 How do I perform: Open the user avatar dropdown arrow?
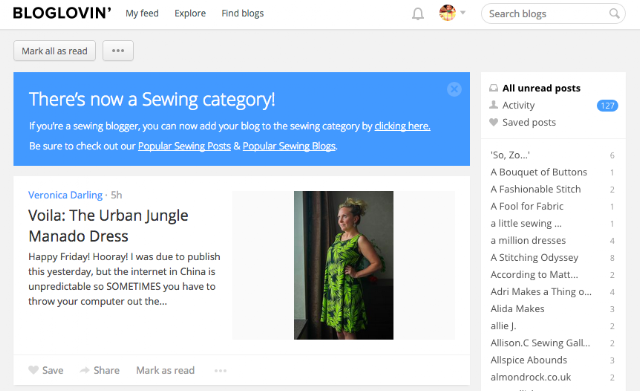463,13
